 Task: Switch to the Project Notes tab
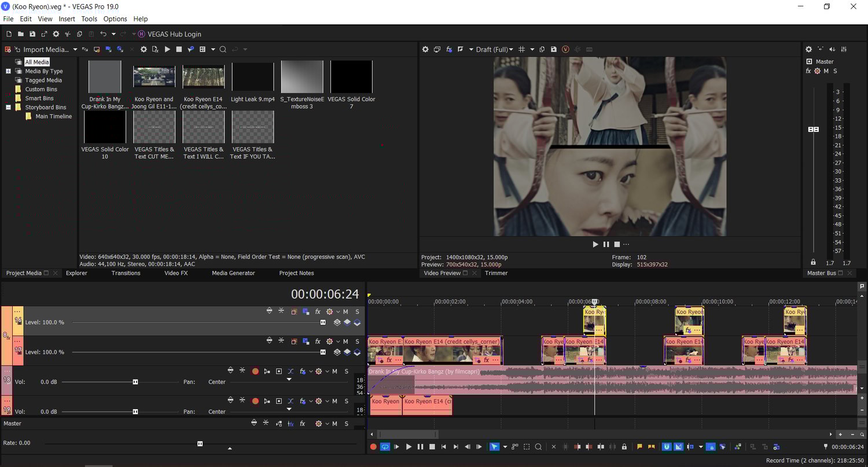tap(296, 273)
